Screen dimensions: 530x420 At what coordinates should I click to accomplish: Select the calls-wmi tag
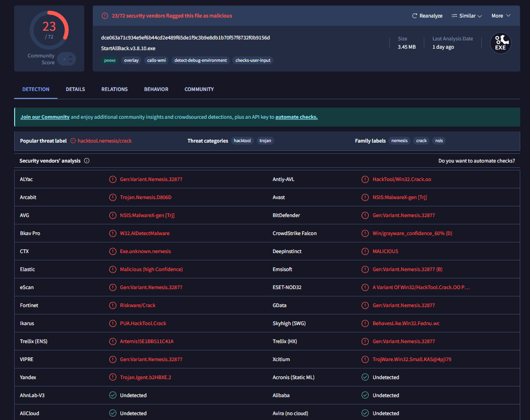coord(156,60)
